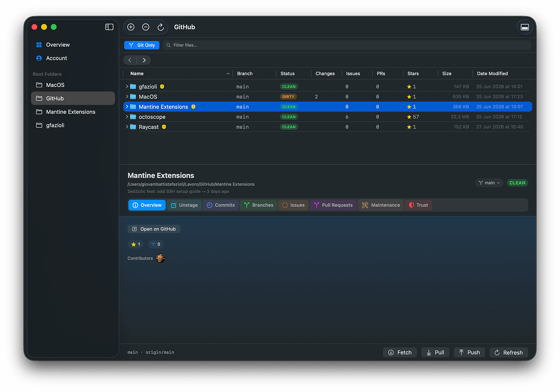This screenshot has height=392, width=560.
Task: Switch to the Unstage tab
Action: [184, 205]
